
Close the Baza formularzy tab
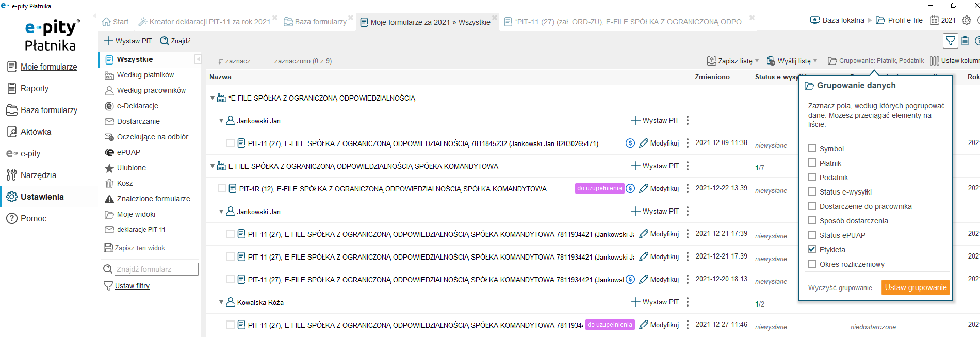pyautogui.click(x=351, y=18)
